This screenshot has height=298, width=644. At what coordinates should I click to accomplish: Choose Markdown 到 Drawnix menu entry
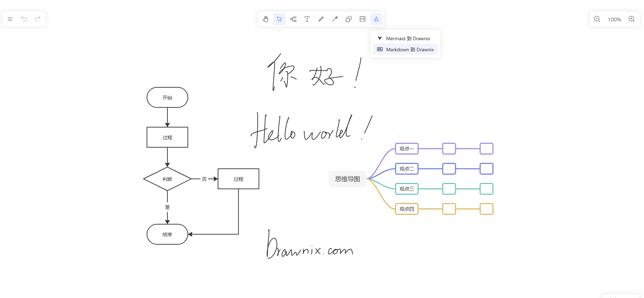[x=405, y=50]
